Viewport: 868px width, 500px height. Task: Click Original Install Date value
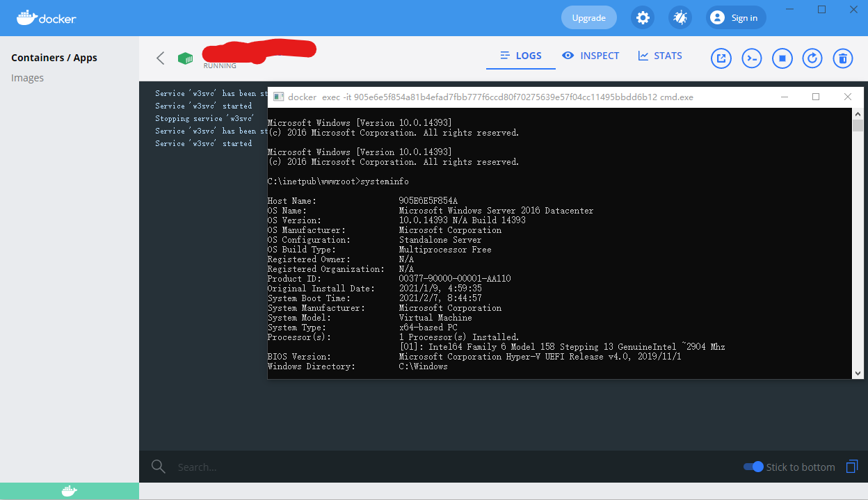440,289
